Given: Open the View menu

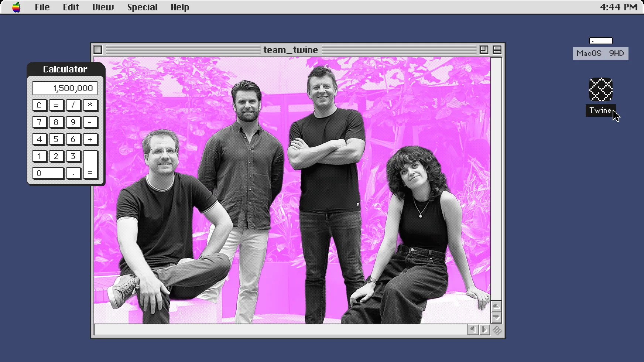Looking at the screenshot, I should coord(103,7).
